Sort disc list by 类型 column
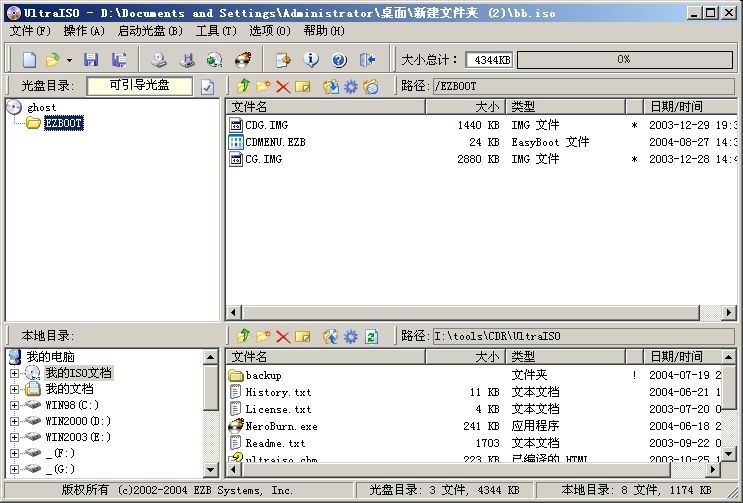The height and width of the screenshot is (503, 743). pos(565,107)
